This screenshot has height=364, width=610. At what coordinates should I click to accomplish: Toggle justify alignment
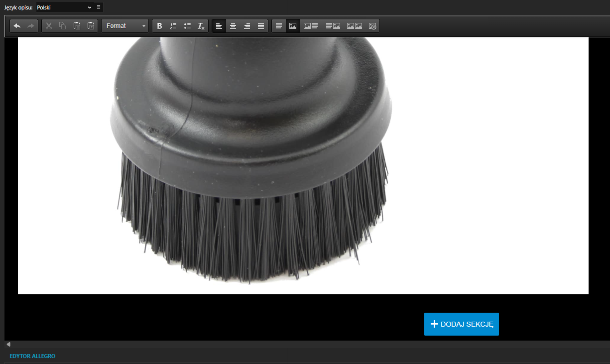coord(260,26)
